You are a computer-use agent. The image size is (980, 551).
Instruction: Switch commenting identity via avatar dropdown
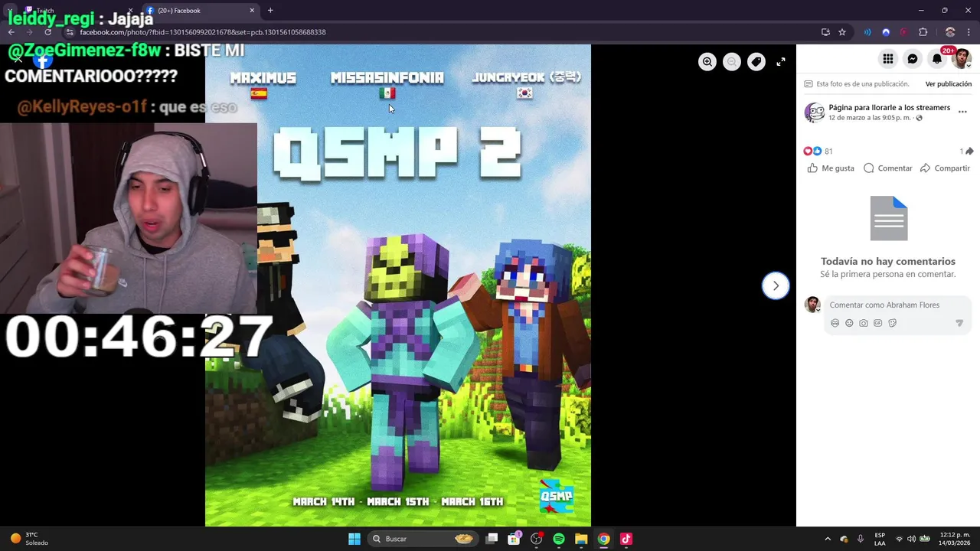[813, 305]
